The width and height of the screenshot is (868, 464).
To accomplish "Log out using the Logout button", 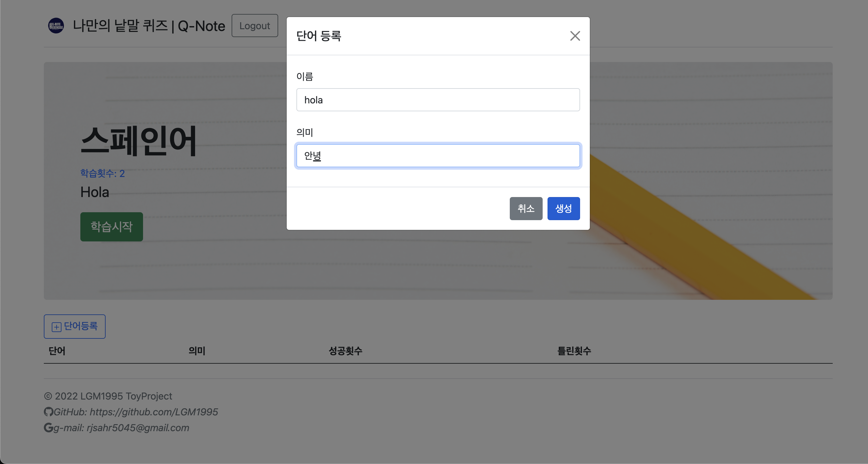I will pos(255,26).
